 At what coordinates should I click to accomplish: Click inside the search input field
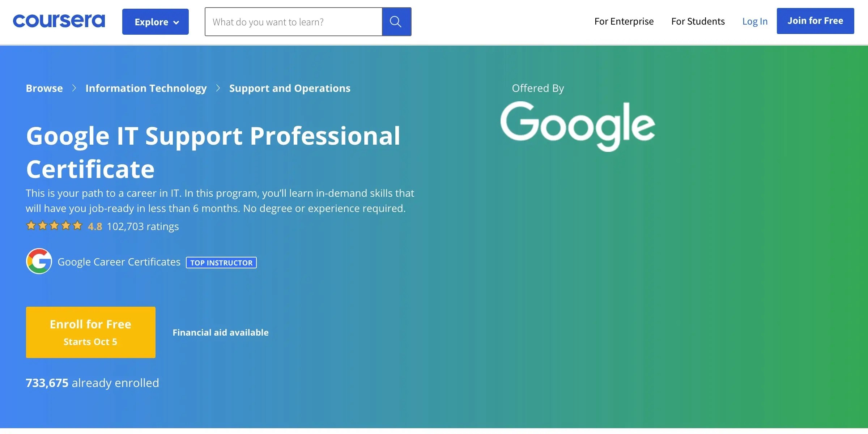(x=293, y=22)
